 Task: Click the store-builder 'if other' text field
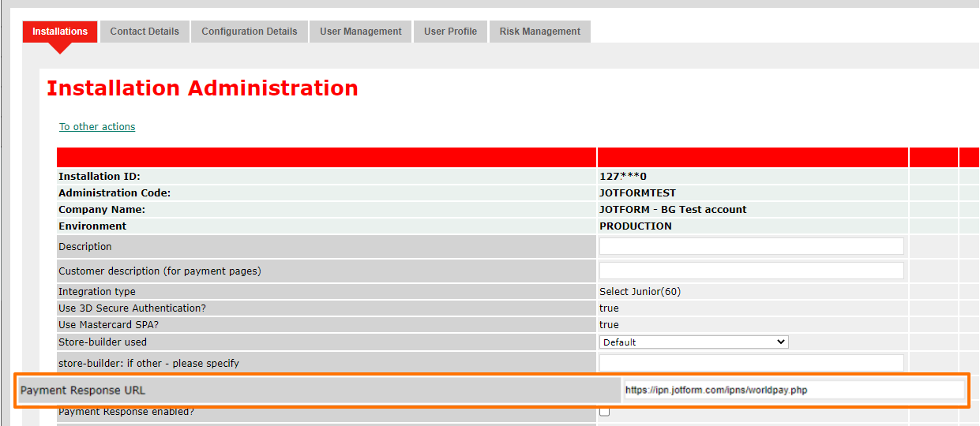coord(752,363)
